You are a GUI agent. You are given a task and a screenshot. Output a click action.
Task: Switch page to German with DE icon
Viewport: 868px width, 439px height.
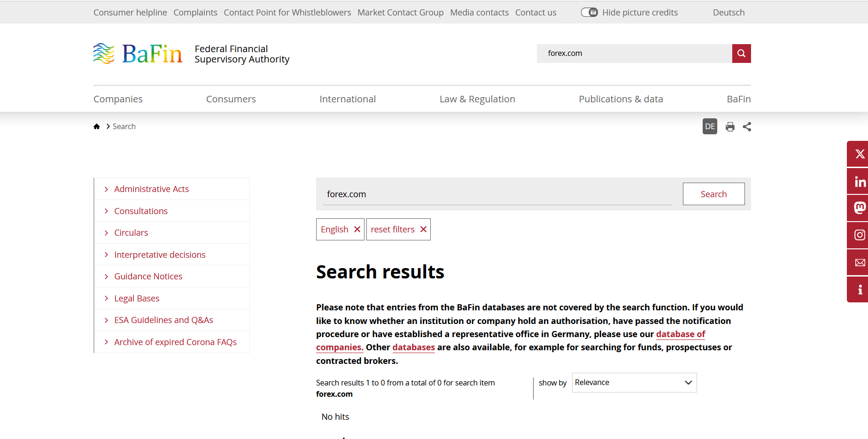click(x=710, y=126)
